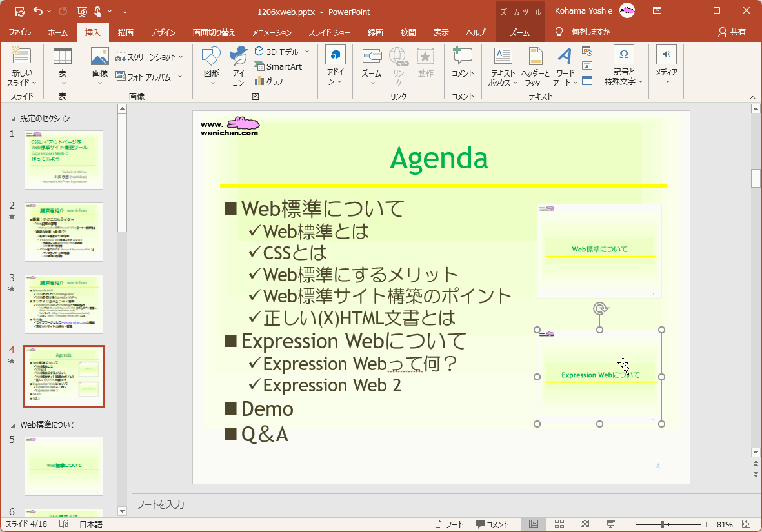The width and height of the screenshot is (762, 532).
Task: Start Slide Show from status bar
Action: click(x=611, y=524)
